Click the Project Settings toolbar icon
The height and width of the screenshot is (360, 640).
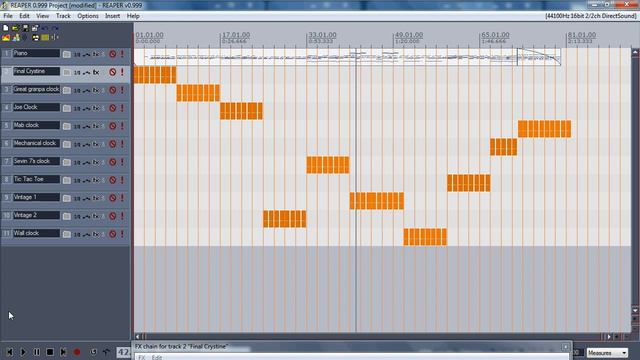[35, 28]
